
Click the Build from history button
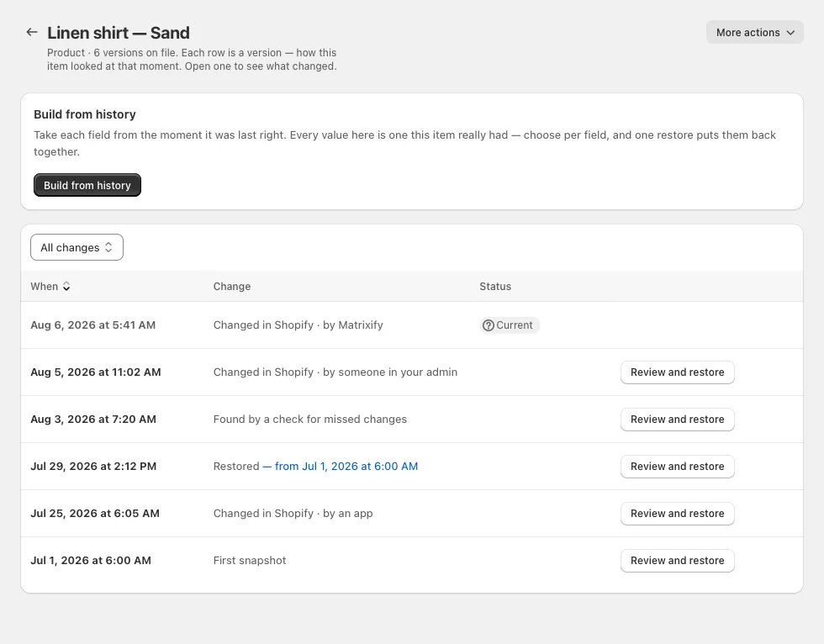point(87,186)
